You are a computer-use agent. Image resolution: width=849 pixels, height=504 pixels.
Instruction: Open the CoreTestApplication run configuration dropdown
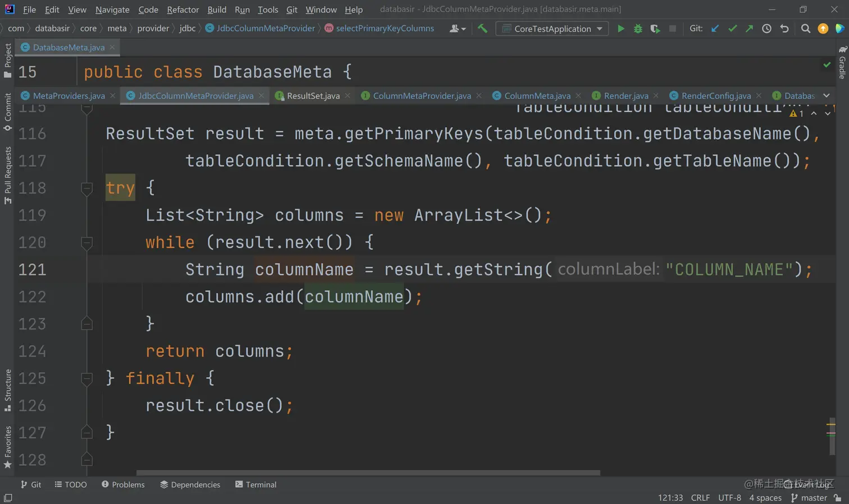[x=553, y=28]
